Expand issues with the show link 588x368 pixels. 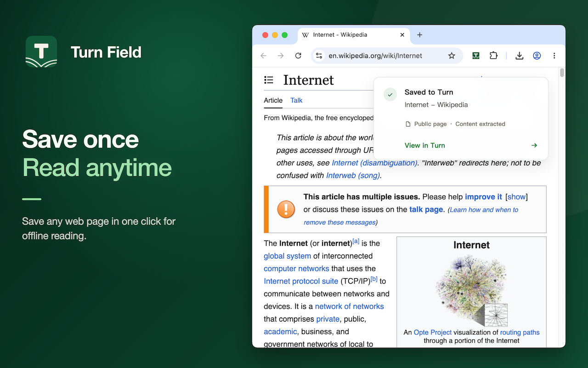tap(516, 197)
